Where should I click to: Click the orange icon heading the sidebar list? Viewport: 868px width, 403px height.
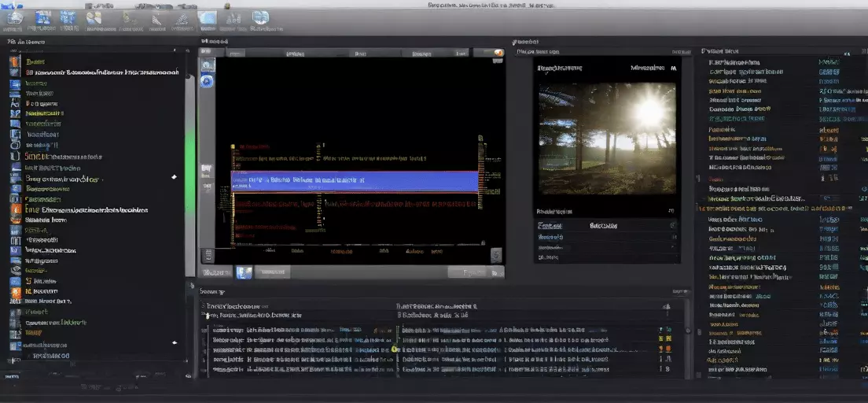pyautogui.click(x=15, y=61)
